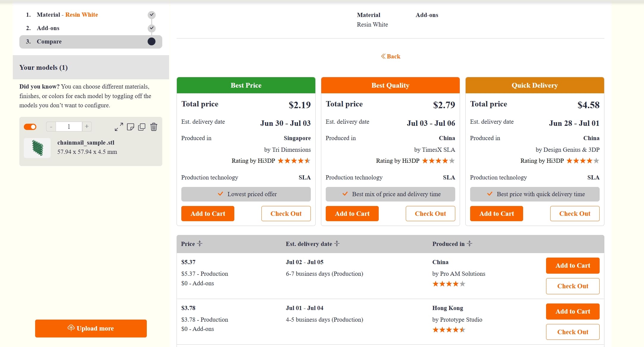This screenshot has width=644, height=347.
Task: Click the quantity input field
Action: click(69, 126)
